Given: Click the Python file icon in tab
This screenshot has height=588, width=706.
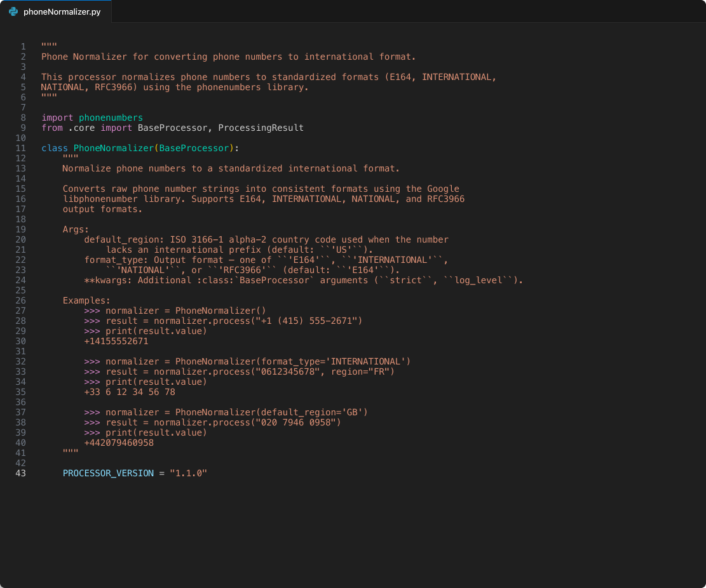Looking at the screenshot, I should (x=13, y=11).
